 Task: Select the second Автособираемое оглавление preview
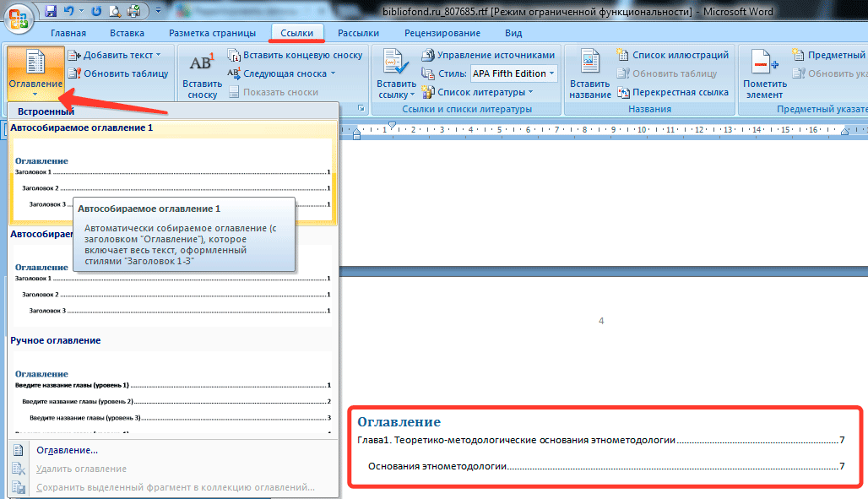[173, 279]
